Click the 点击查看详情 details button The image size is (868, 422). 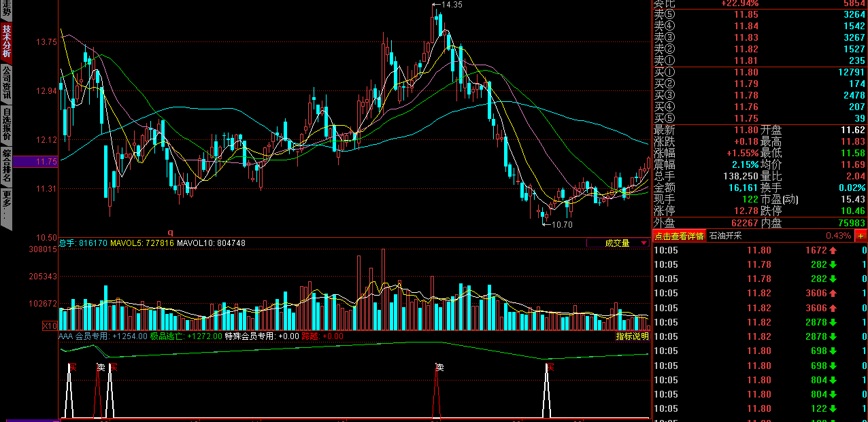point(678,236)
